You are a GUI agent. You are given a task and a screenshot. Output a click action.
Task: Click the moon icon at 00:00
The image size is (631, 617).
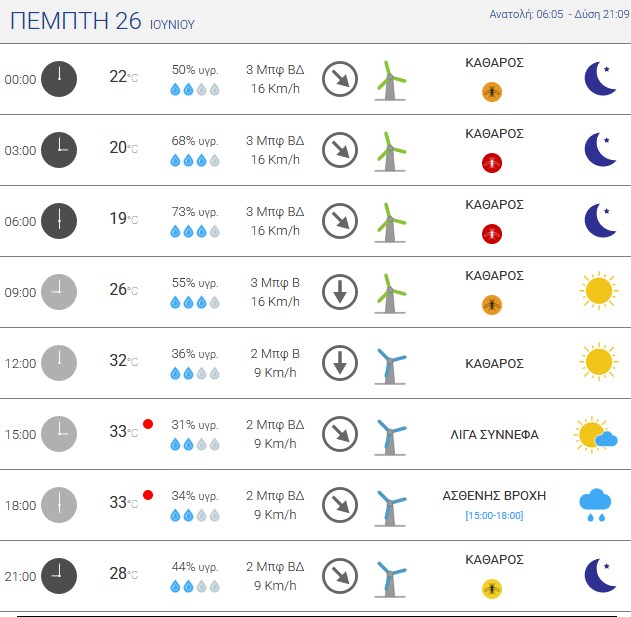600,78
